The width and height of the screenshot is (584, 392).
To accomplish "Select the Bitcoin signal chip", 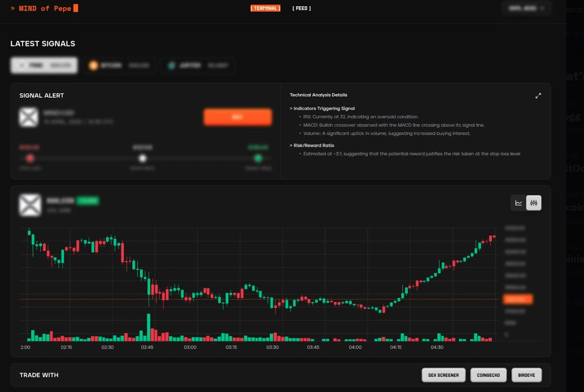I will tap(119, 65).
